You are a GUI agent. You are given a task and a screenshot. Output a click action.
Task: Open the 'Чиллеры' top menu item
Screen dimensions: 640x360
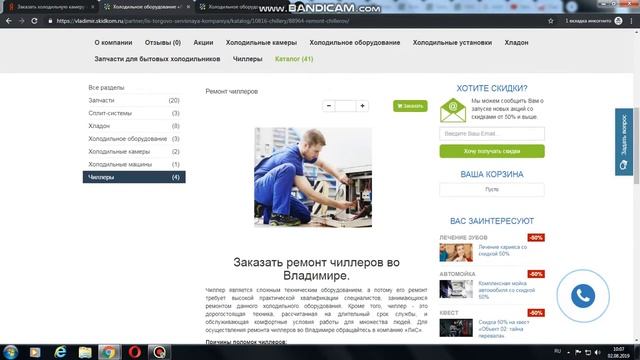[x=247, y=59]
